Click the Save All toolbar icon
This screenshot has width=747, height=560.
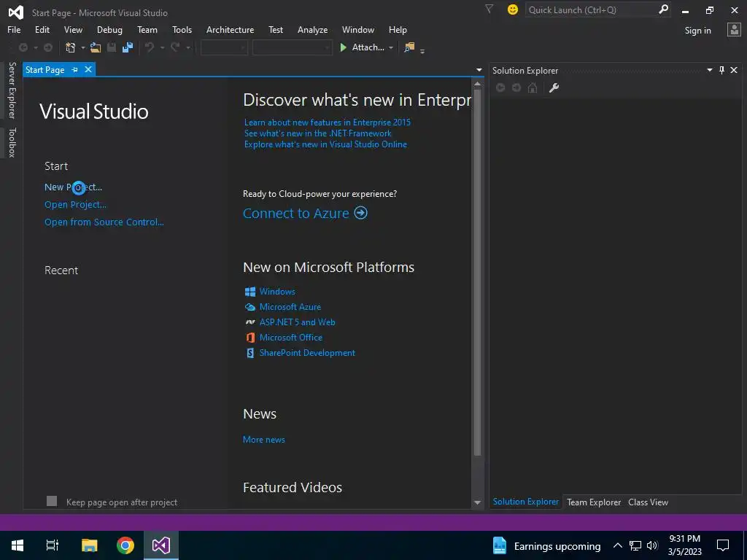tap(127, 47)
